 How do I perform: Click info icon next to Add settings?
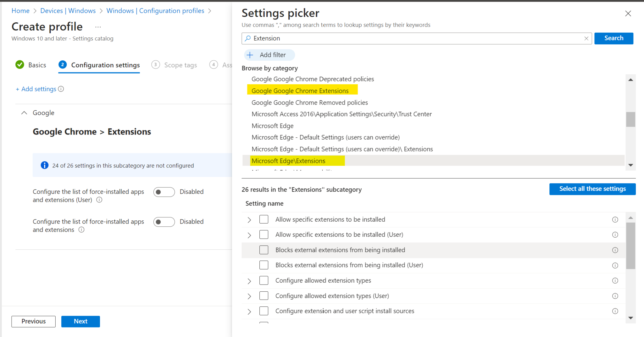[x=61, y=89]
